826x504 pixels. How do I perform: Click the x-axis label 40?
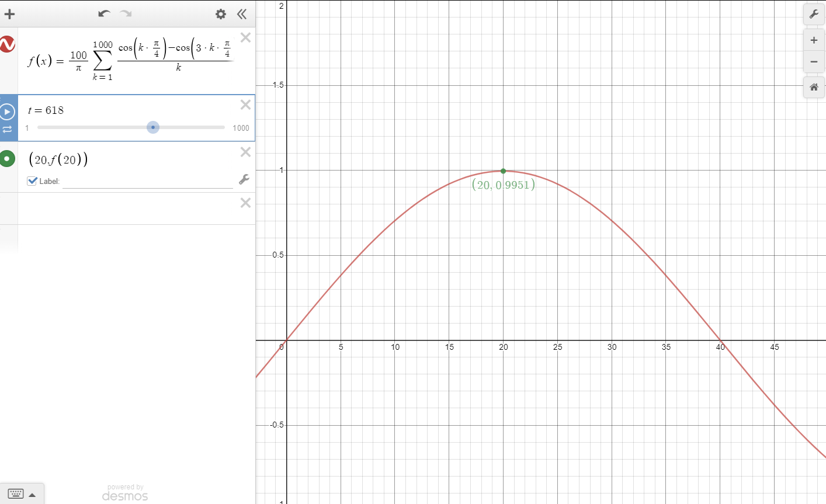click(x=721, y=347)
